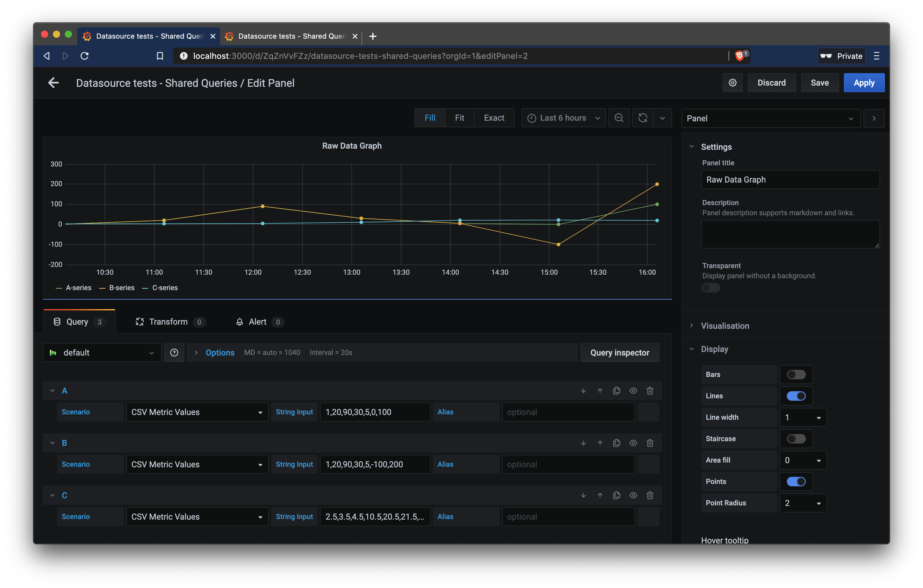Screen dimensions: 923x588
Task: Duplicate query A using copy icon
Action: click(x=616, y=391)
